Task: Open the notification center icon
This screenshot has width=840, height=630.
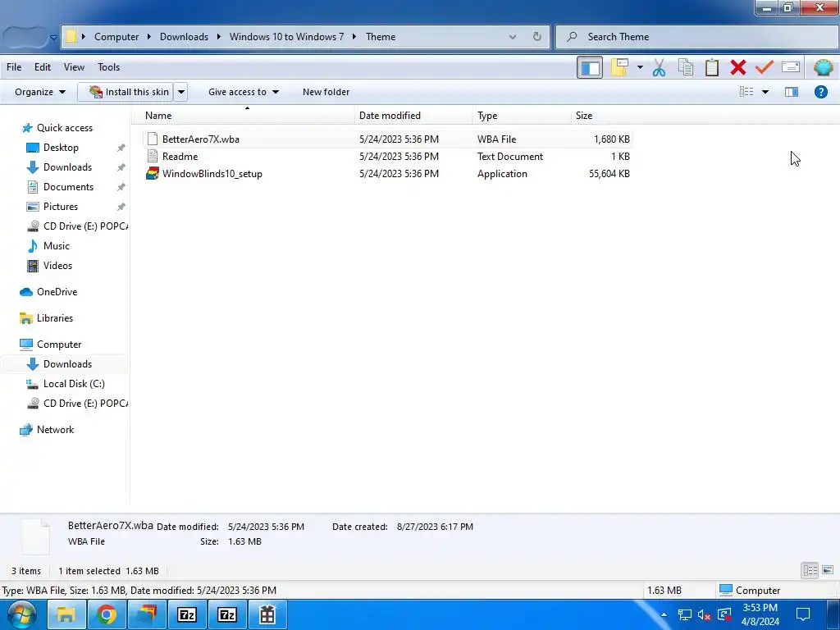Action: coord(803,614)
